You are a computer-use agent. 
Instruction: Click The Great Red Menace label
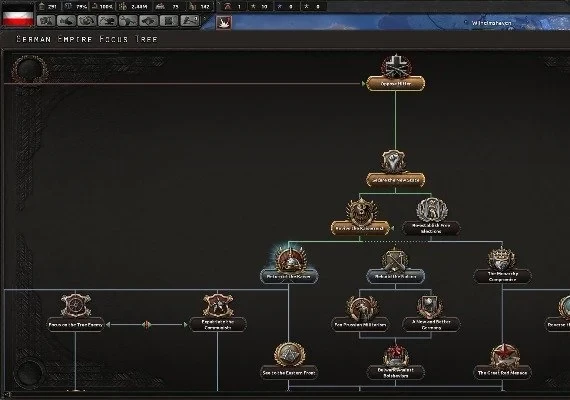tap(503, 373)
